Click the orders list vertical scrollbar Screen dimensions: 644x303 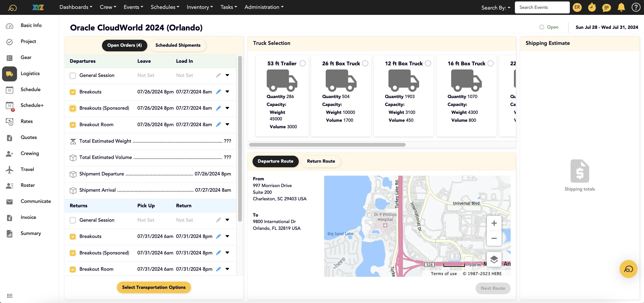click(240, 139)
